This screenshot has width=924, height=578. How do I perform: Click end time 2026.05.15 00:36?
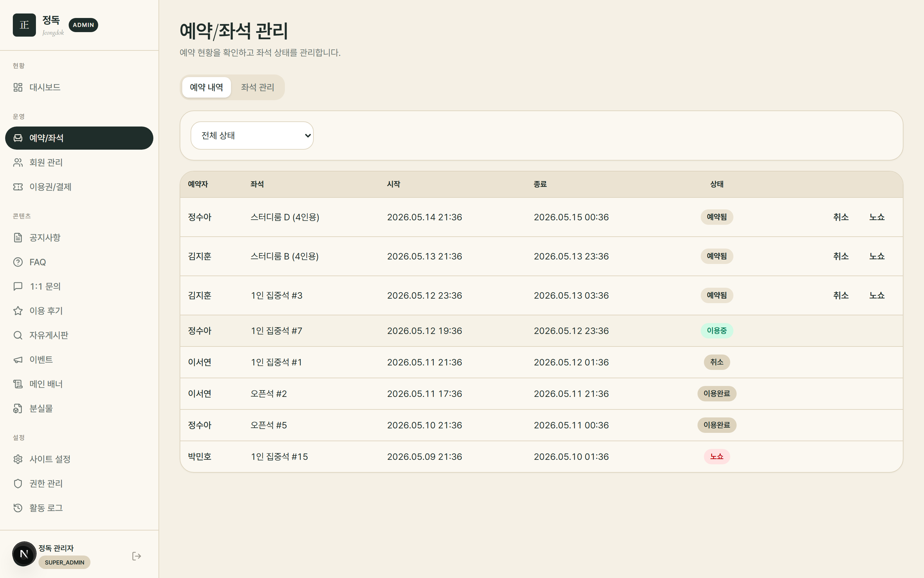(x=571, y=217)
